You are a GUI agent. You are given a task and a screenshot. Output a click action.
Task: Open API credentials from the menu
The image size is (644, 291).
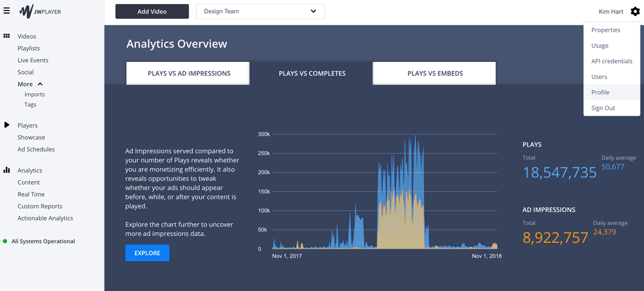612,61
